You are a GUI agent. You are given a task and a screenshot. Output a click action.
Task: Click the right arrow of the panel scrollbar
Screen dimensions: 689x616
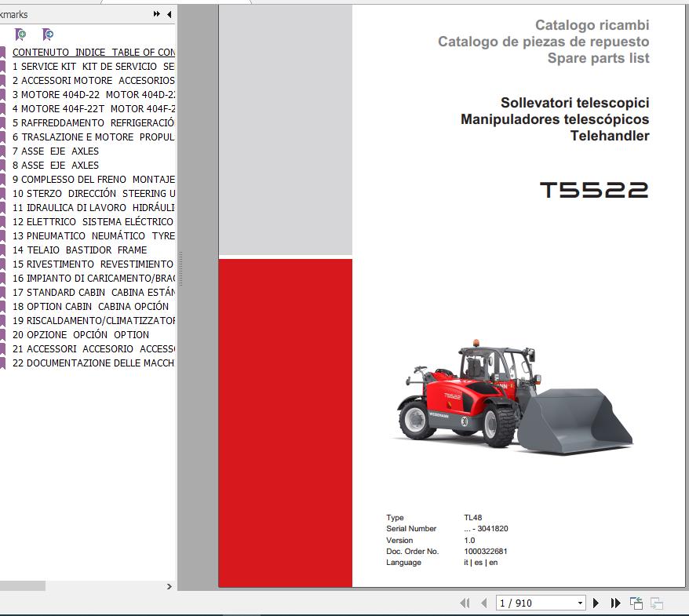(x=167, y=585)
